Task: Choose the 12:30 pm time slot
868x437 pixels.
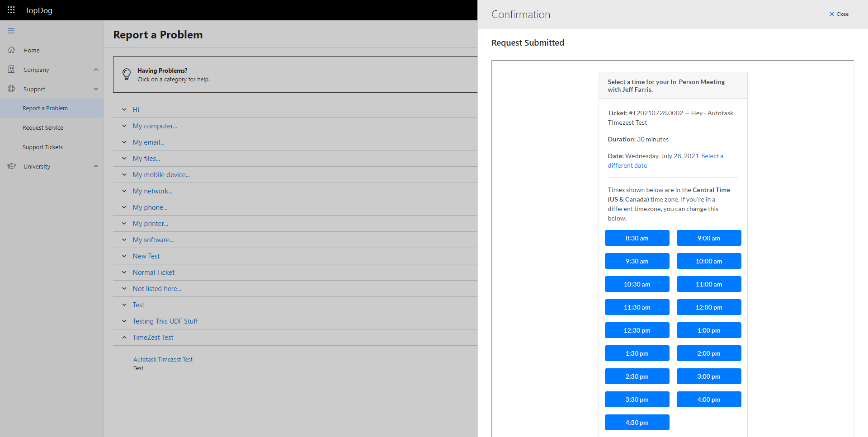Action: 637,330
